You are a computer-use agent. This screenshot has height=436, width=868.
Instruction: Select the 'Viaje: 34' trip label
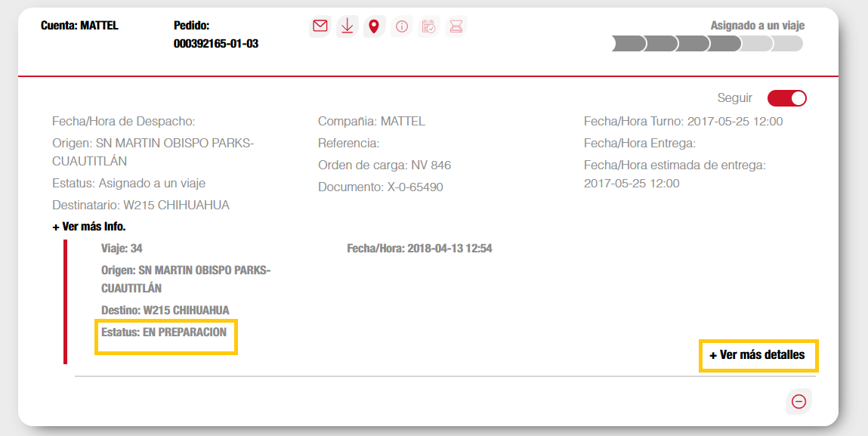tap(122, 248)
